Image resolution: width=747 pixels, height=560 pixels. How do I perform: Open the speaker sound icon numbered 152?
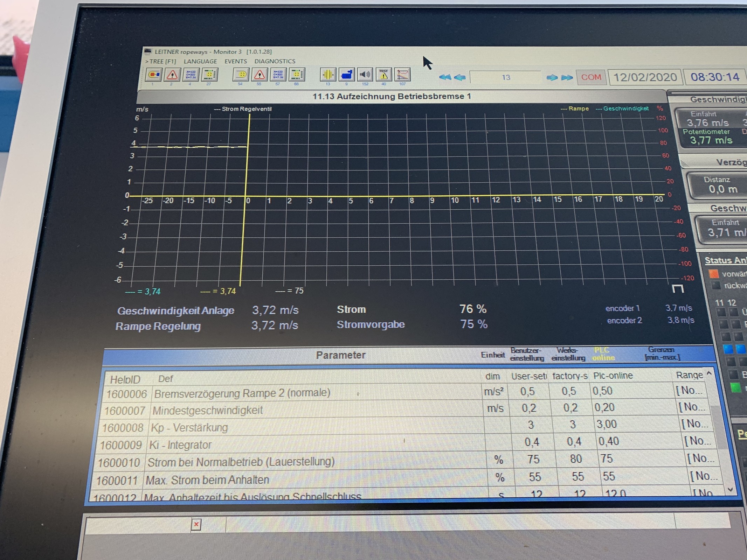365,75
